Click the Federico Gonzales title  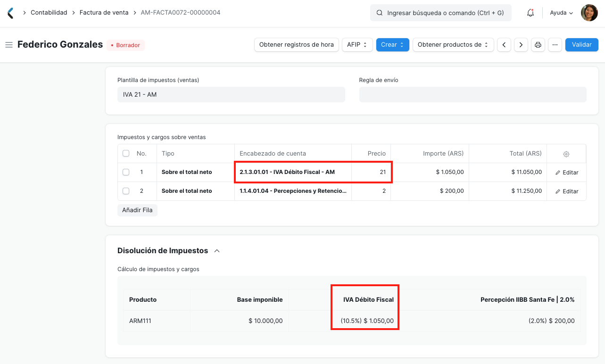[60, 45]
